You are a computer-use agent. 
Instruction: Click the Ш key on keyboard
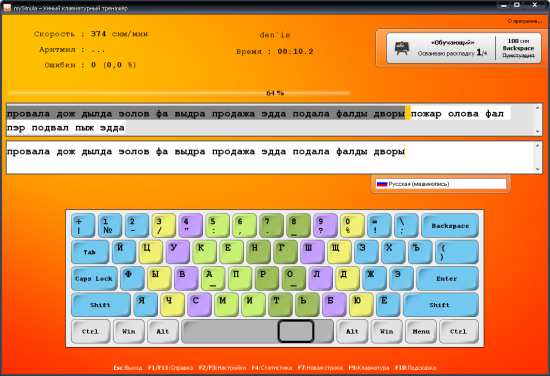click(x=312, y=252)
